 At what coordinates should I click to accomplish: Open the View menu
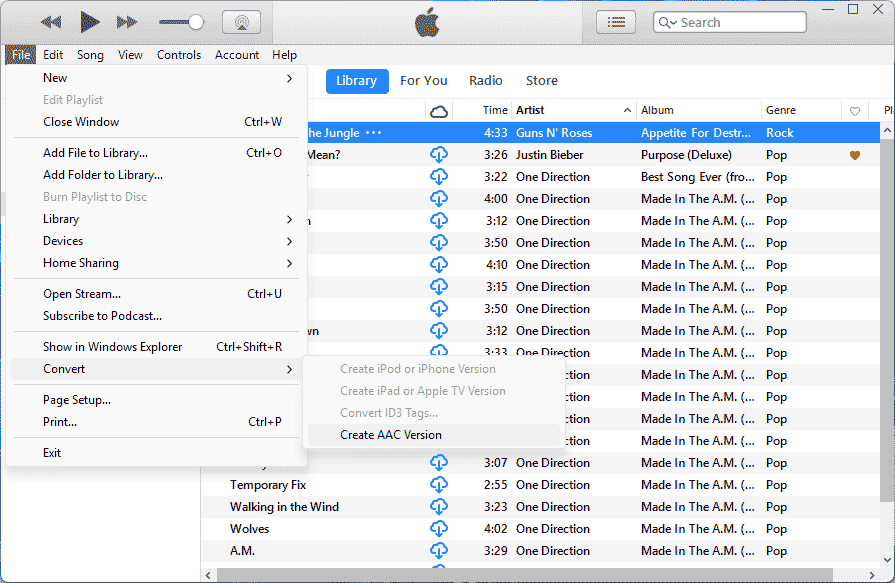[130, 55]
